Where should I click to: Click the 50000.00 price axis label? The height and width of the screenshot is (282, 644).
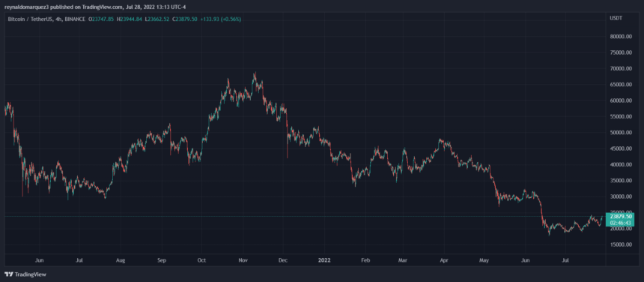621,133
